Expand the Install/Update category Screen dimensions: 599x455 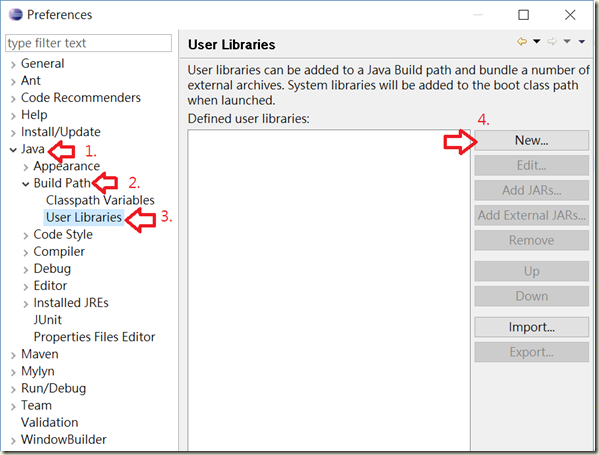13,133
